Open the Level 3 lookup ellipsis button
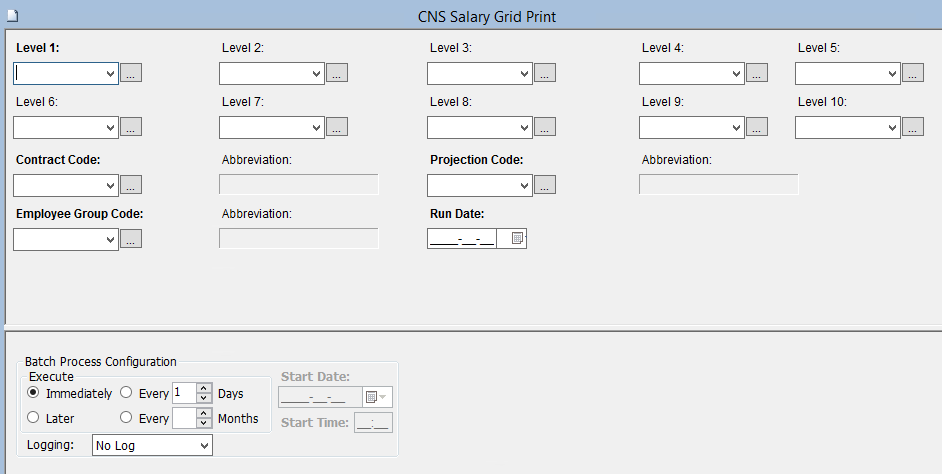 click(544, 73)
